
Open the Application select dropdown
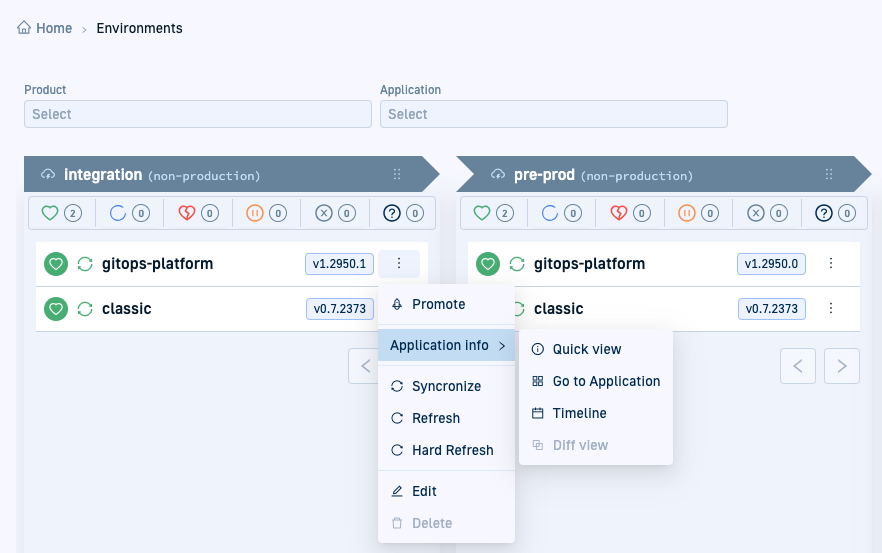tap(553, 114)
